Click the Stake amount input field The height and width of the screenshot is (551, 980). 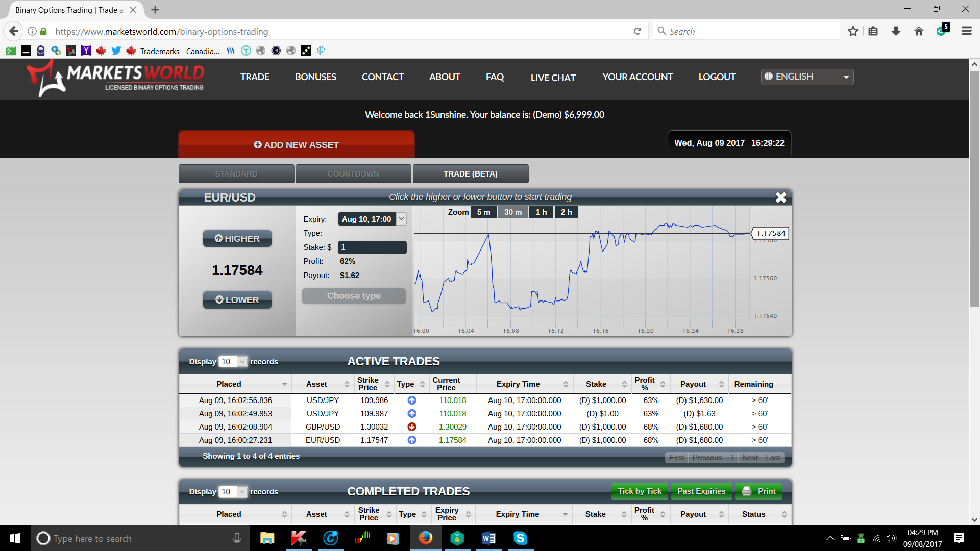372,247
